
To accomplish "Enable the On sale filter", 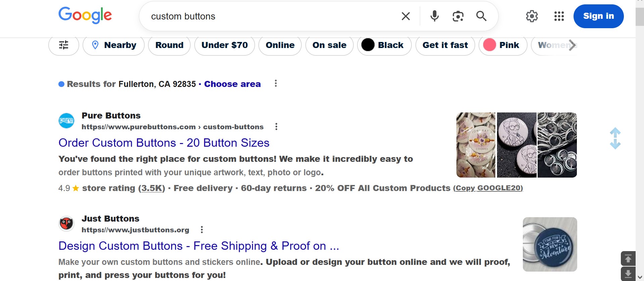I will coord(329,45).
